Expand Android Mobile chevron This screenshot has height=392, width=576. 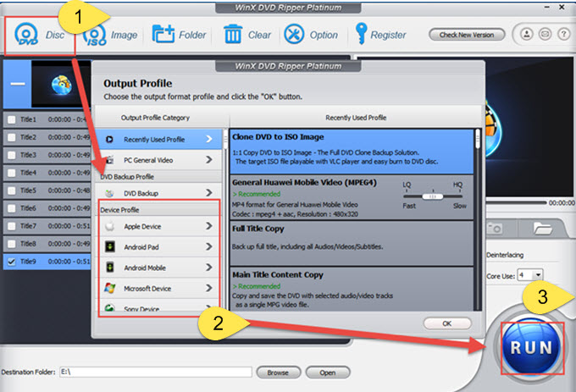tap(209, 268)
